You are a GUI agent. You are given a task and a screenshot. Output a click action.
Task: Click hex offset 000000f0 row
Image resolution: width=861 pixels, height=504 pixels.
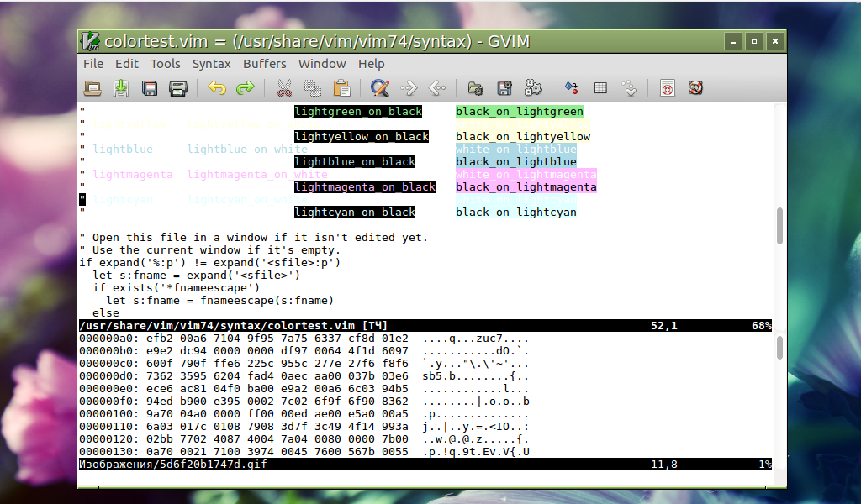[304, 402]
